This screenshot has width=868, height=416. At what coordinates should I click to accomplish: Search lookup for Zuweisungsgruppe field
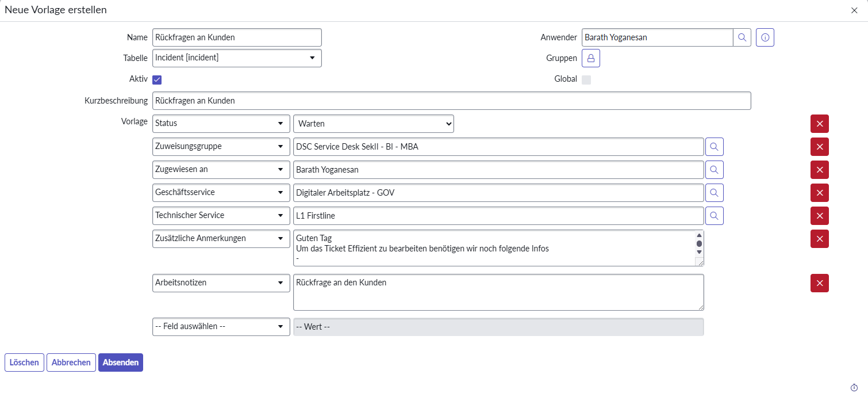(x=714, y=147)
